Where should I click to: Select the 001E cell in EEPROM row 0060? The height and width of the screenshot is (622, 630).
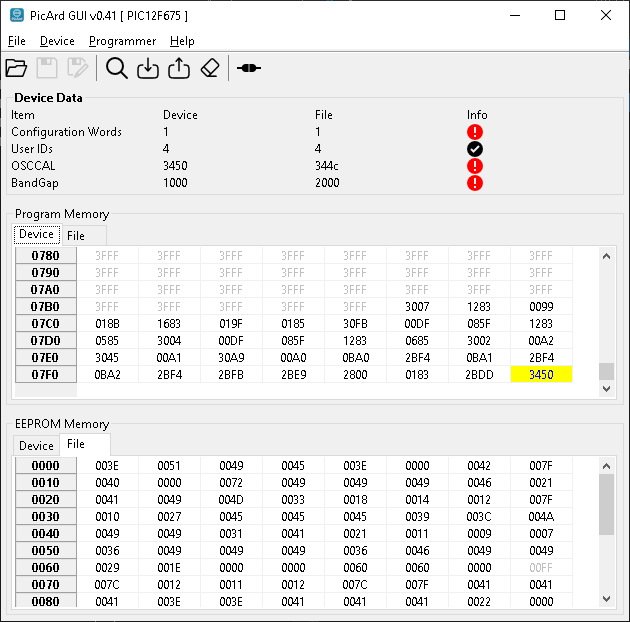169,568
